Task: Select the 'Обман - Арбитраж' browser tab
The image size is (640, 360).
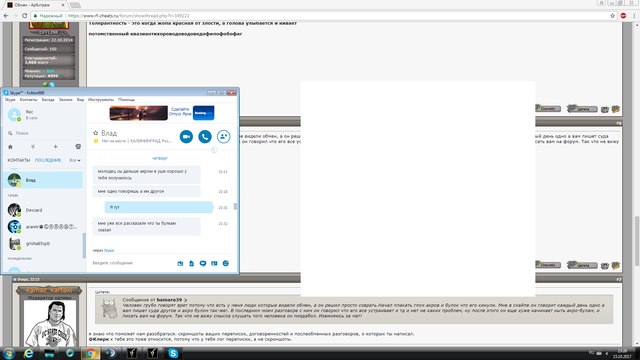Action: pyautogui.click(x=36, y=5)
